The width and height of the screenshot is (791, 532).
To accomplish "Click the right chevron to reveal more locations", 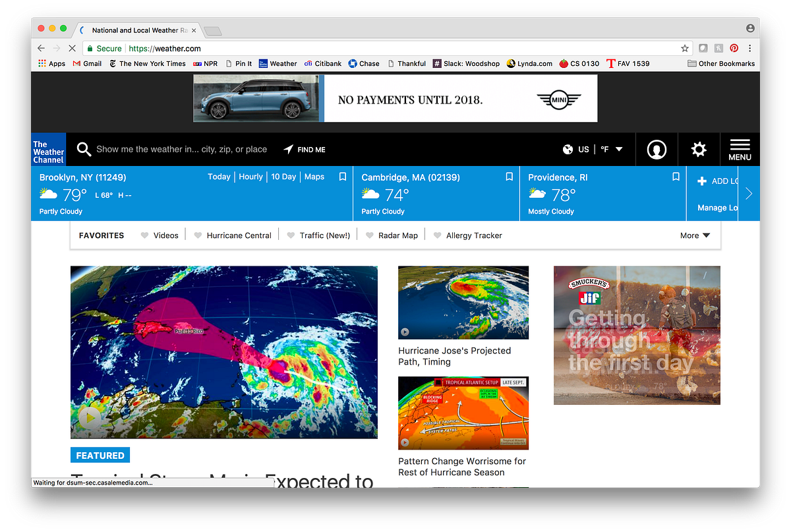I will coord(749,193).
